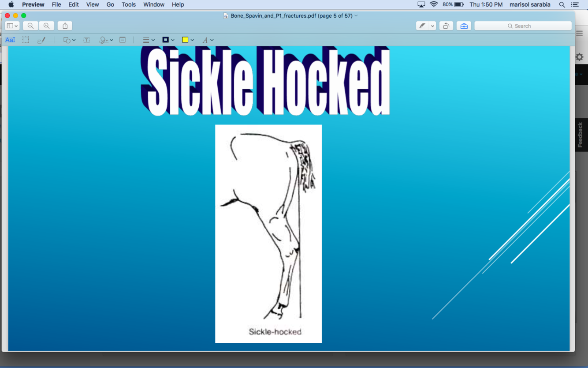The width and height of the screenshot is (588, 368).
Task: Open Spotlight search magnifier
Action: pos(562,4)
